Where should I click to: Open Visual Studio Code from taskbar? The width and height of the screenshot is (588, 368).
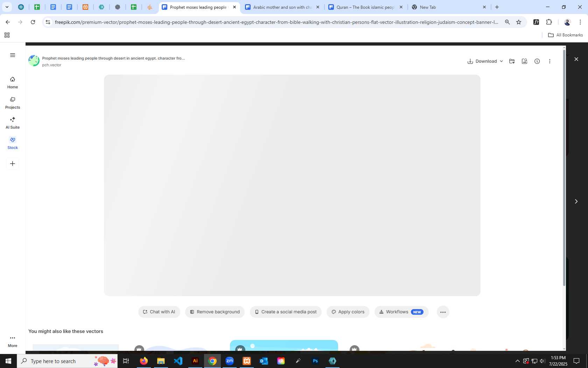(178, 361)
